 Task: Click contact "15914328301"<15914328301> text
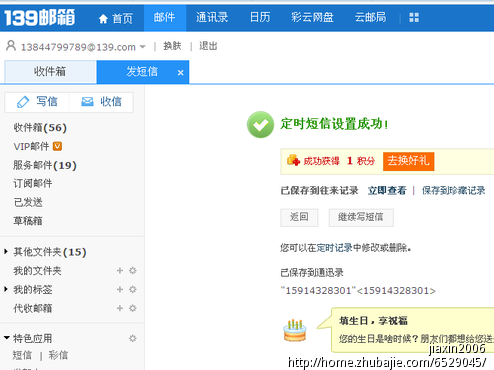pyautogui.click(x=358, y=291)
